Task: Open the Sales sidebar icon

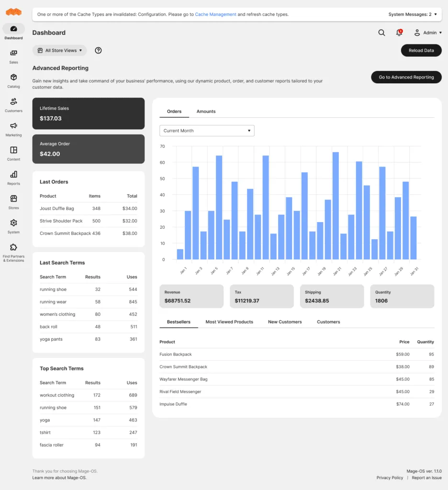Action: click(13, 53)
